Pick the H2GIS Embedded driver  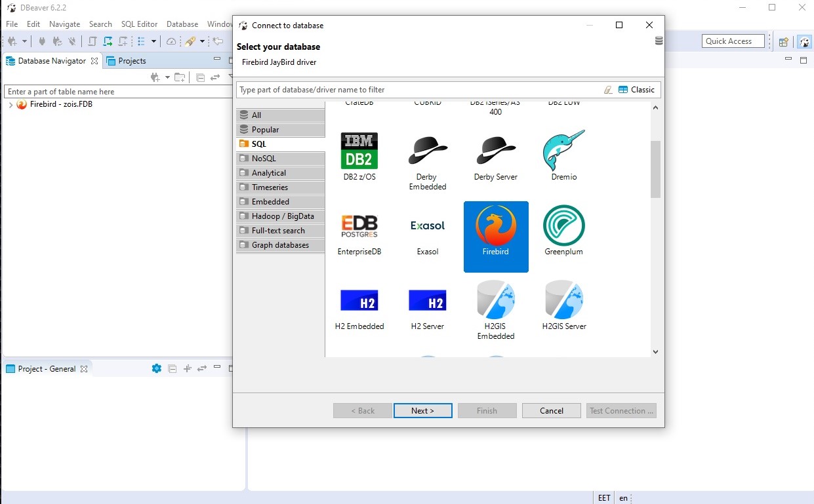click(496, 311)
